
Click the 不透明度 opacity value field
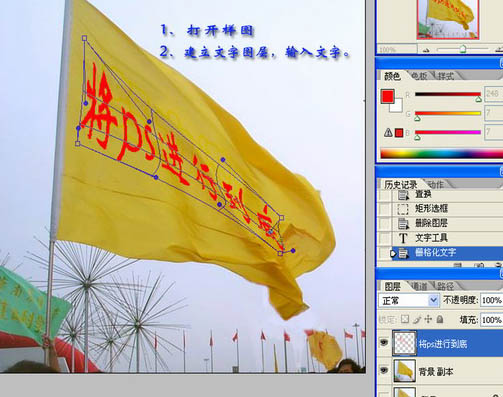point(492,300)
